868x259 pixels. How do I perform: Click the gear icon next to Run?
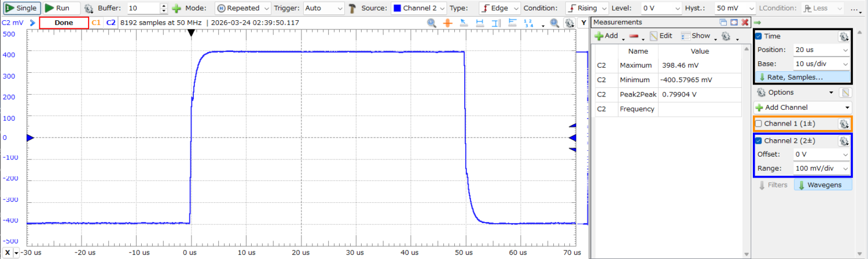[89, 9]
